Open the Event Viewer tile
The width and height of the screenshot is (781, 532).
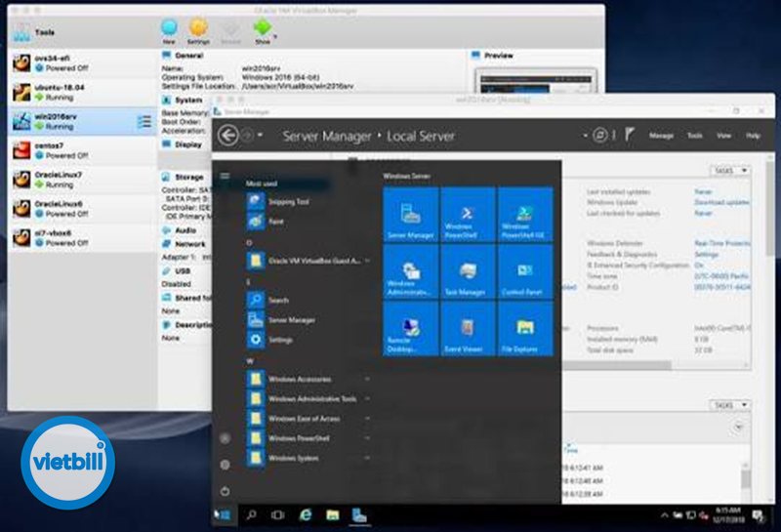coord(468,328)
